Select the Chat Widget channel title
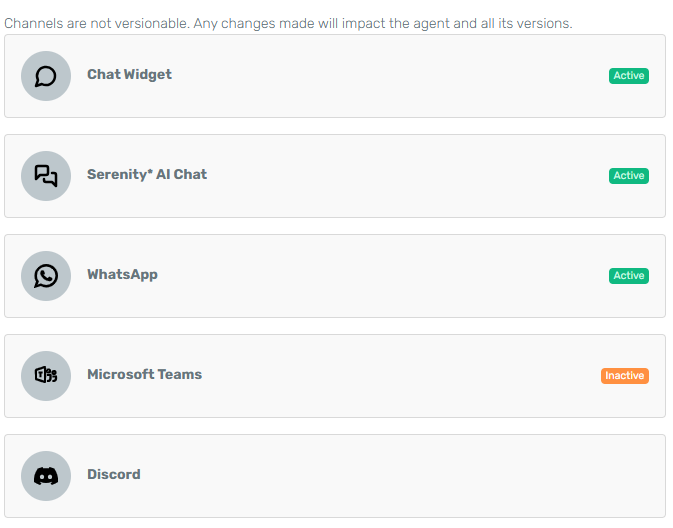 click(x=129, y=74)
